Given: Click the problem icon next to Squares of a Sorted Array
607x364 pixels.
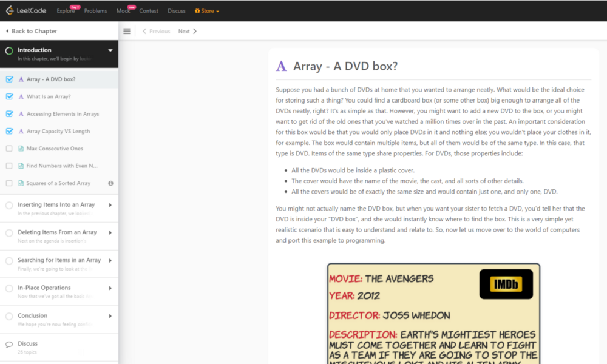Looking at the screenshot, I should (21, 183).
